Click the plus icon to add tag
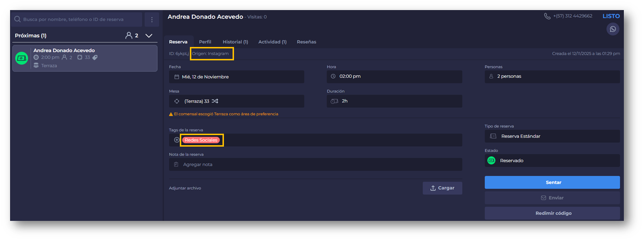 177,140
